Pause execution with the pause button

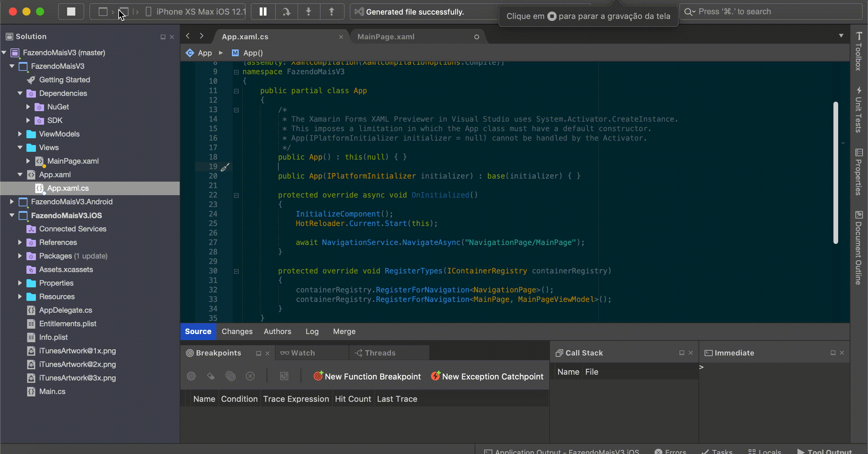coord(263,12)
